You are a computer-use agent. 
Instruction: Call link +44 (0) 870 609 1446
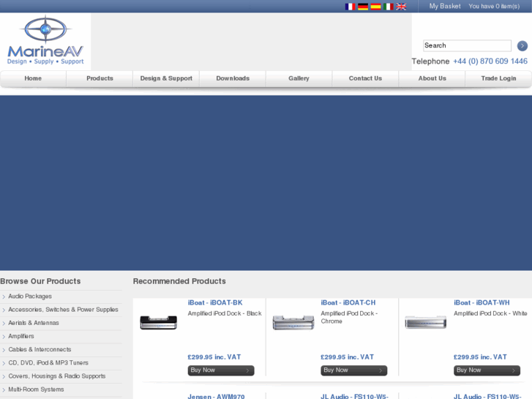(490, 61)
